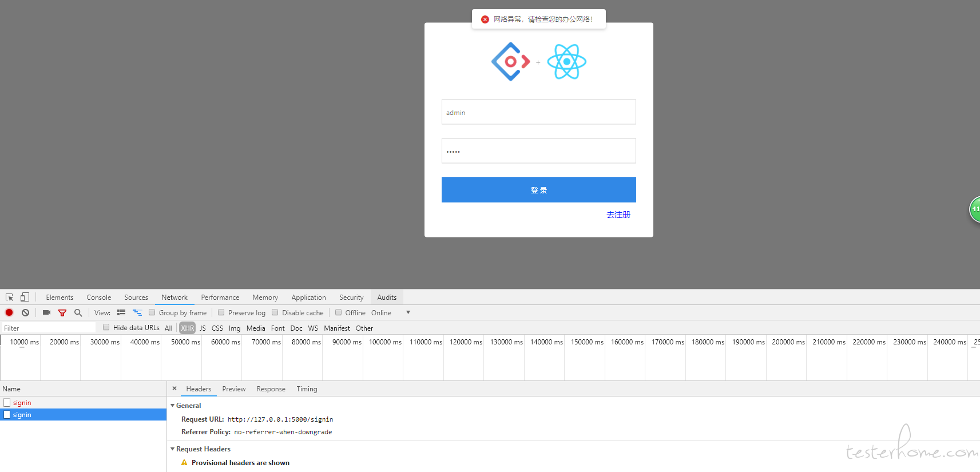The image size is (980, 472).
Task: Enable Group by frame checkbox
Action: click(152, 312)
